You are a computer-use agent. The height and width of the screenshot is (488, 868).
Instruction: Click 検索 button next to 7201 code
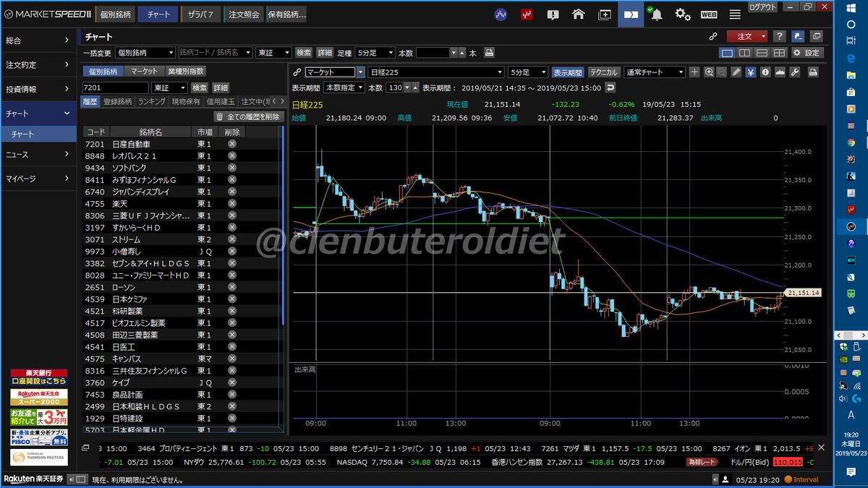coord(199,87)
